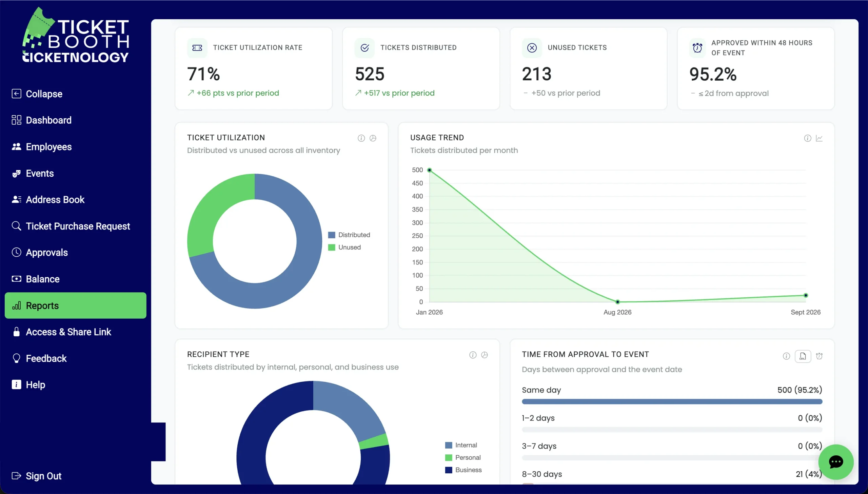This screenshot has width=868, height=494.
Task: Toggle the Unused legend entry
Action: 344,248
